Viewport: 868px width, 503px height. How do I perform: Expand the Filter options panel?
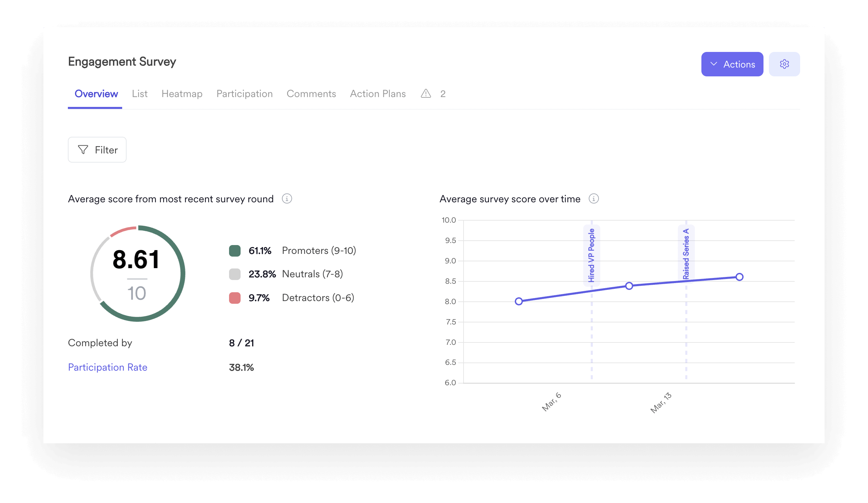click(x=97, y=150)
